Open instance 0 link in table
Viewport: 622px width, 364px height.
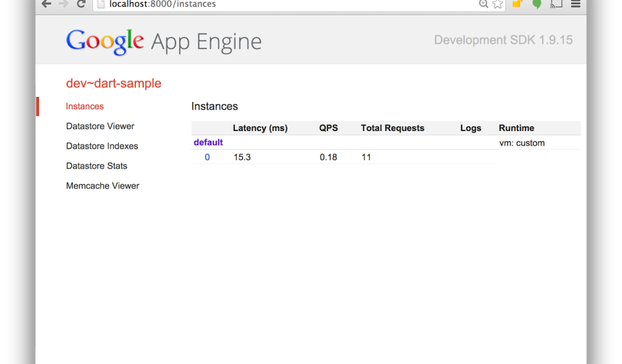pos(207,157)
